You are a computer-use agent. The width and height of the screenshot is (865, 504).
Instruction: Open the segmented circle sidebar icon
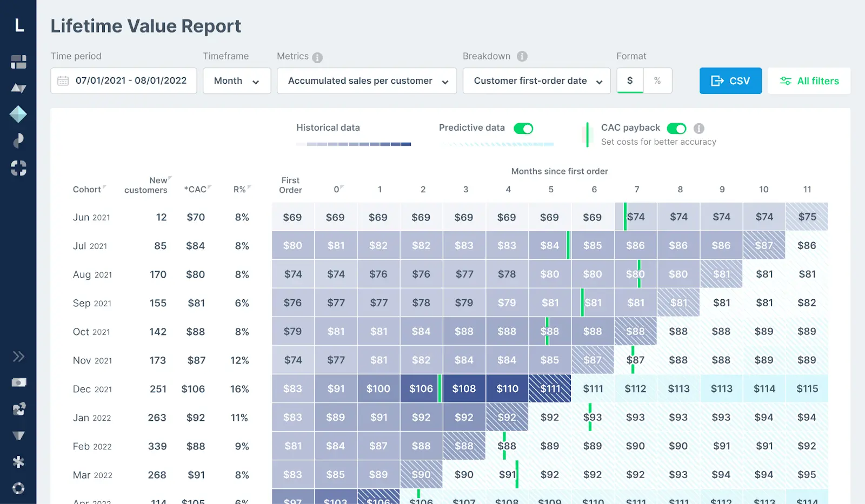click(x=18, y=169)
